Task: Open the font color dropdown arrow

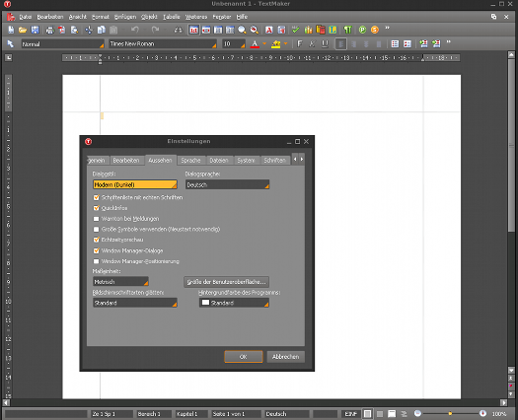Action: 264,43
